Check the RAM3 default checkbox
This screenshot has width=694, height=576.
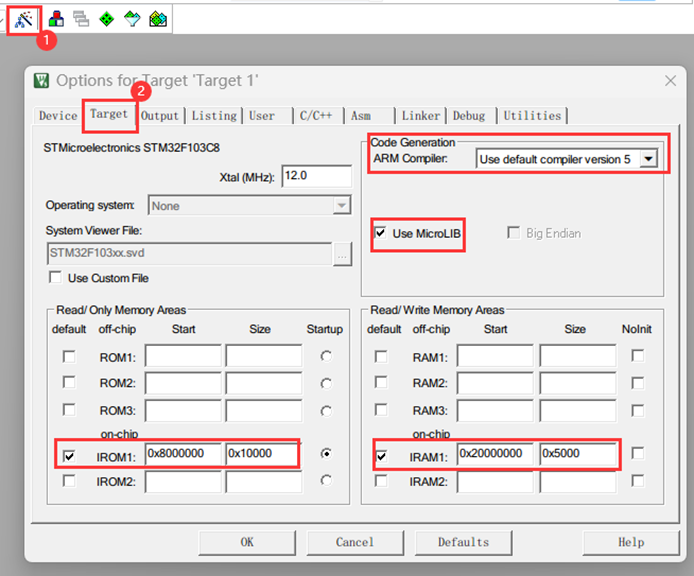(381, 410)
